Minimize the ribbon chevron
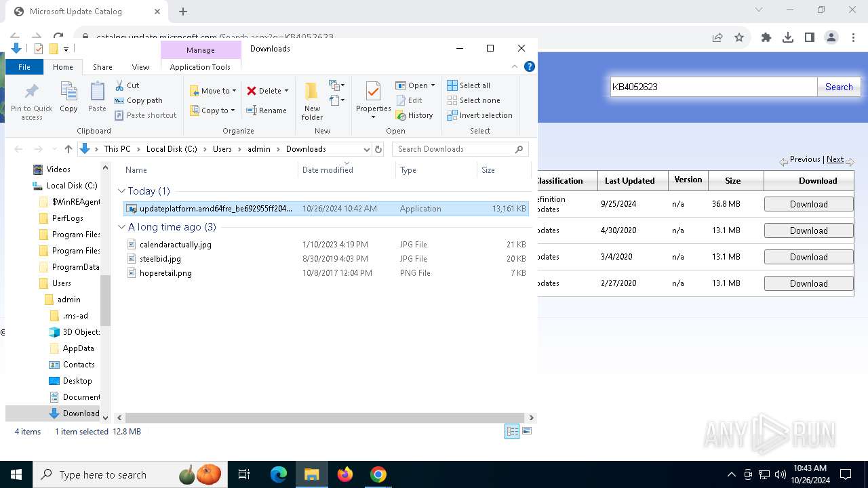 [x=515, y=66]
